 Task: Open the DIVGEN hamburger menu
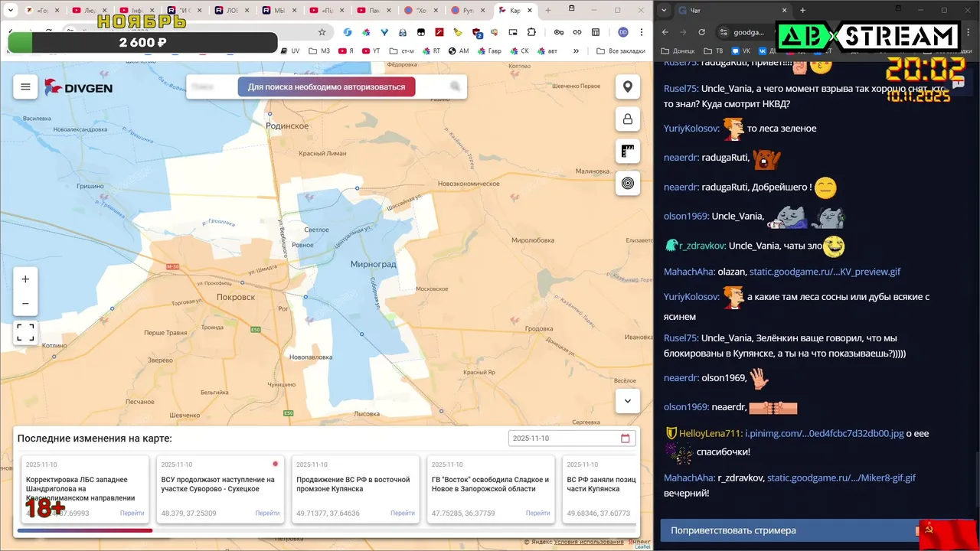pos(25,87)
